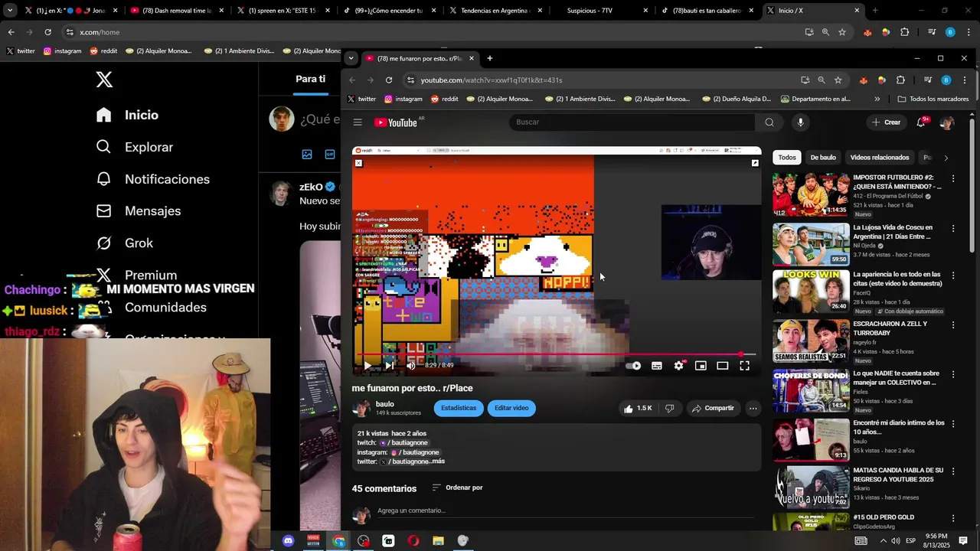Focus the YouTube Buscar search box

(632, 122)
